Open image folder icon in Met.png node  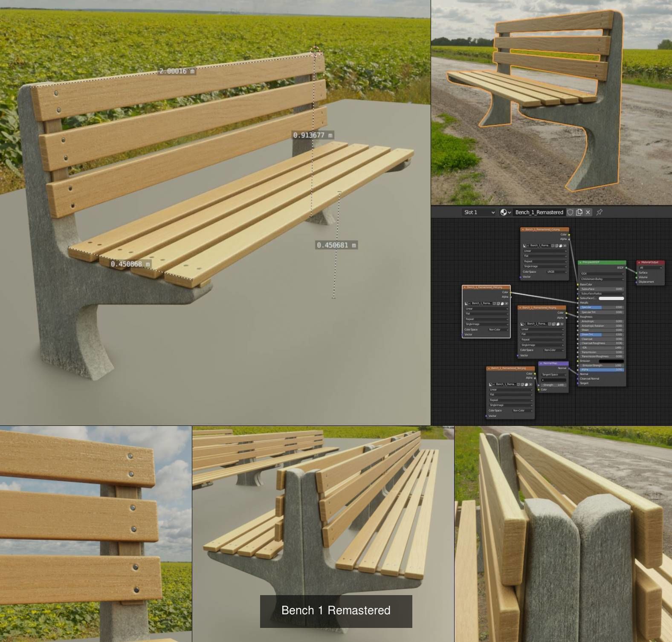click(502, 304)
